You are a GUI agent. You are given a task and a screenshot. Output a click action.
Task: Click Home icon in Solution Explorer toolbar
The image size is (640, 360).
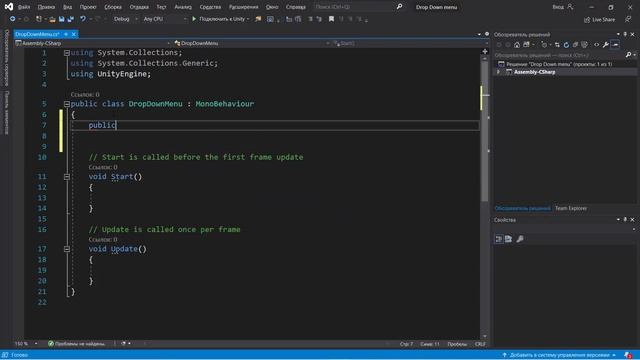517,45
